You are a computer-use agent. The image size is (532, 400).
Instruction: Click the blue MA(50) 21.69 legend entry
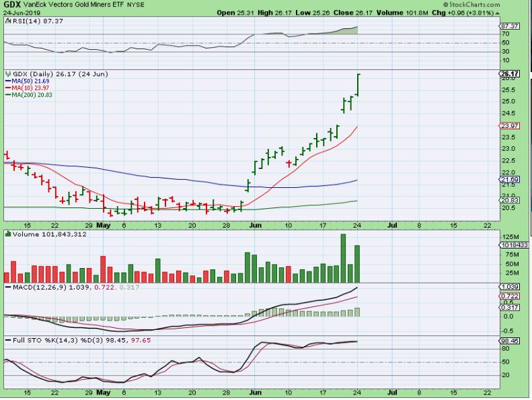[x=28, y=81]
